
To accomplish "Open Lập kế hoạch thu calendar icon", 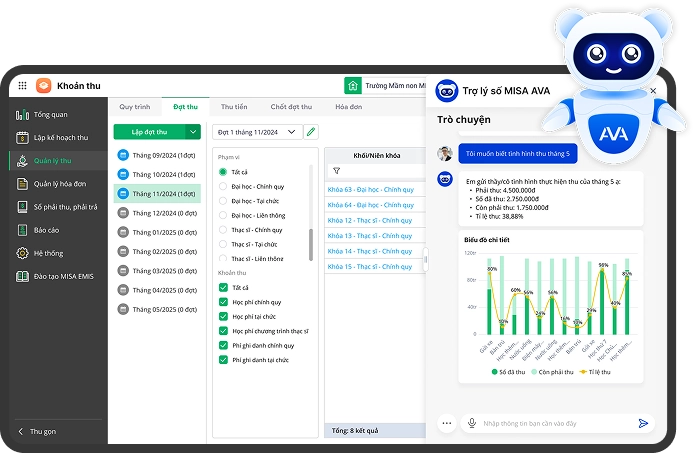I will coord(22,137).
